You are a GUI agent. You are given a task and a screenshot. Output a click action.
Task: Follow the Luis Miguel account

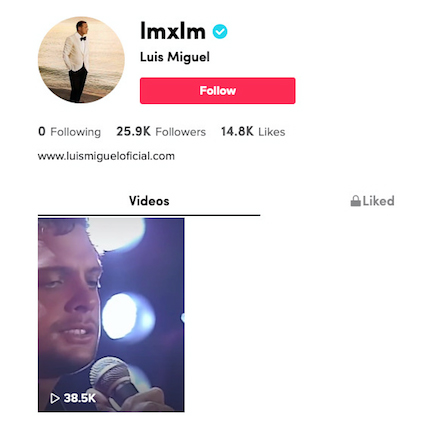pyautogui.click(x=217, y=91)
